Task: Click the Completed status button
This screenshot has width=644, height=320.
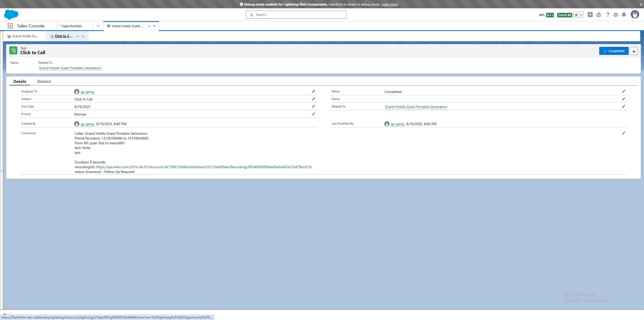Action: pos(614,51)
